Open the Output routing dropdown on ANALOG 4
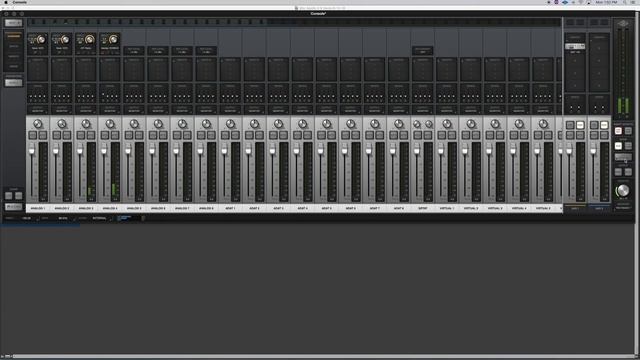 (x=110, y=109)
